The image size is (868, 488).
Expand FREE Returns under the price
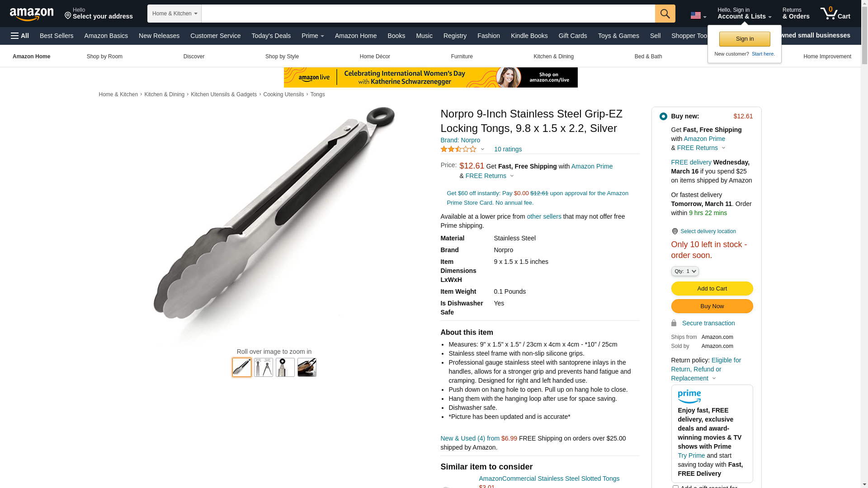coord(490,176)
